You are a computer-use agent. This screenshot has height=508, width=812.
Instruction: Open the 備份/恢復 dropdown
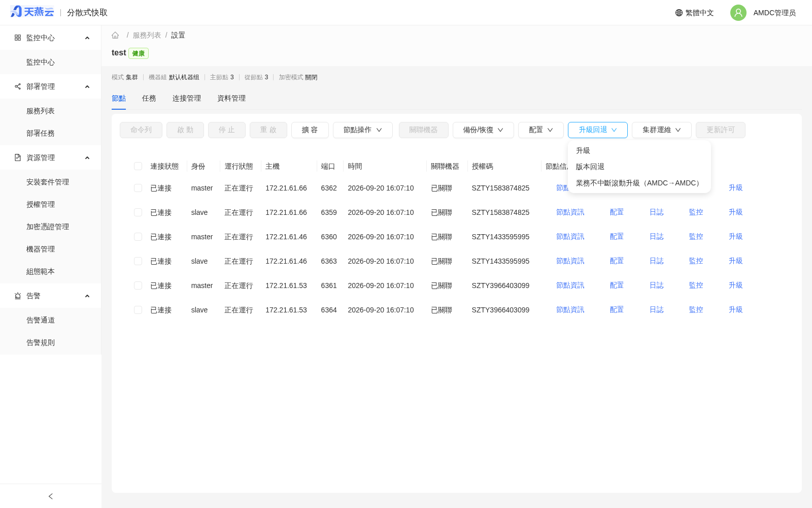pos(483,130)
